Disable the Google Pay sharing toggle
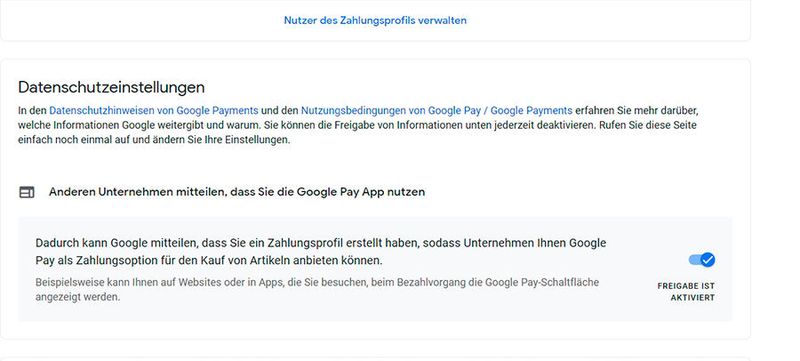The width and height of the screenshot is (800, 361). tap(702, 260)
